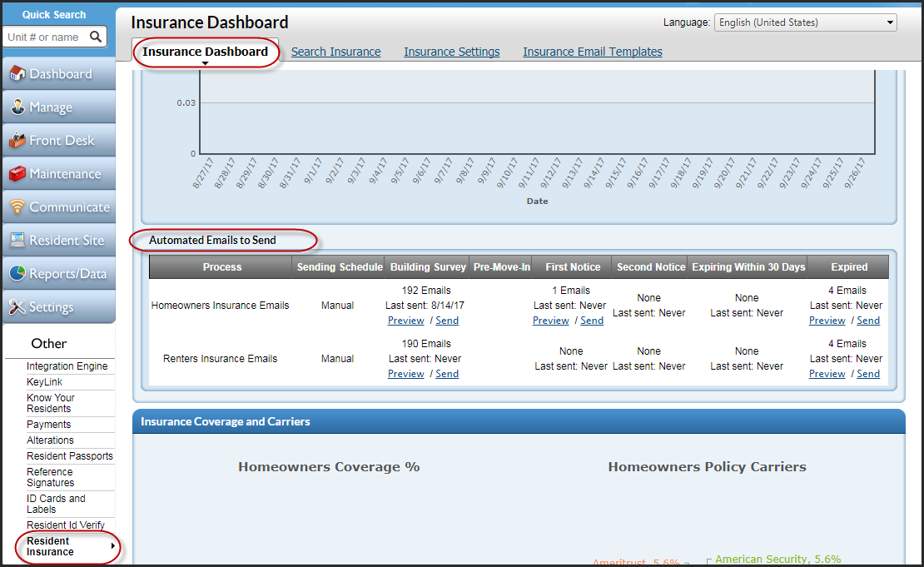Preview Renters Building Survey emails
The width and height of the screenshot is (924, 567).
point(406,374)
